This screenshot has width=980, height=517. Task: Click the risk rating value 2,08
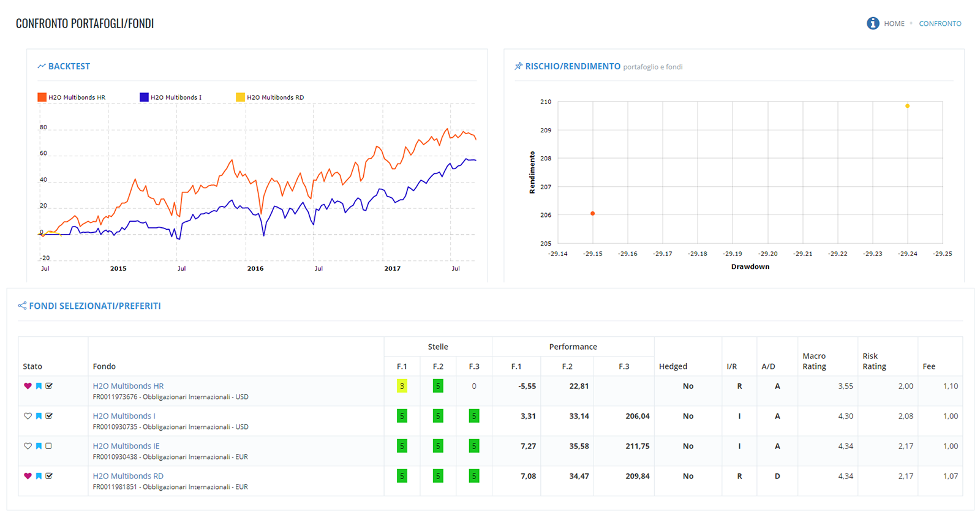905,416
